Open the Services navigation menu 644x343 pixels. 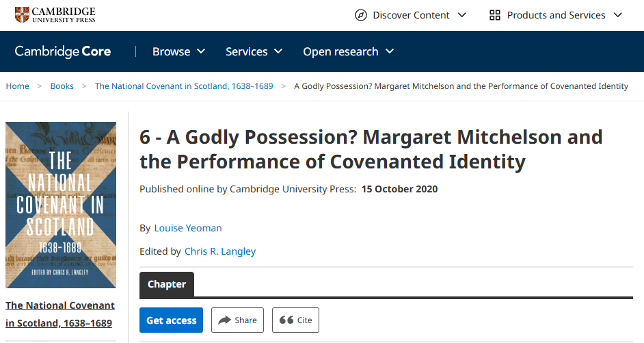[x=254, y=51]
